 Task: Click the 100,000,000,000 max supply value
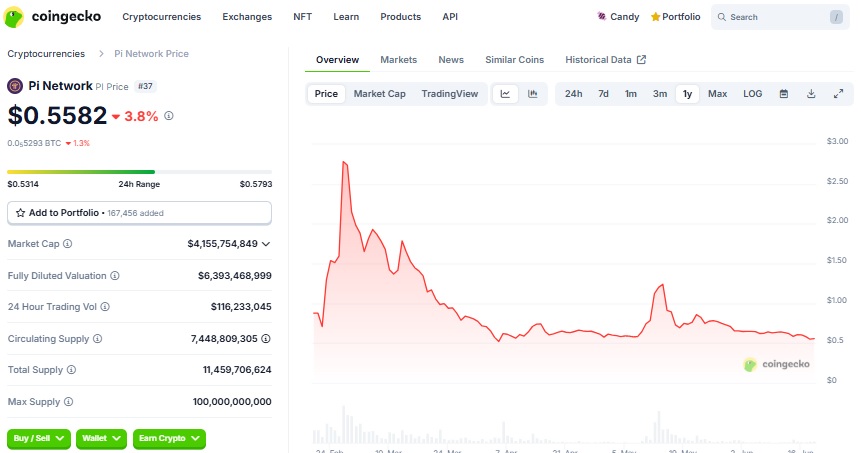232,402
